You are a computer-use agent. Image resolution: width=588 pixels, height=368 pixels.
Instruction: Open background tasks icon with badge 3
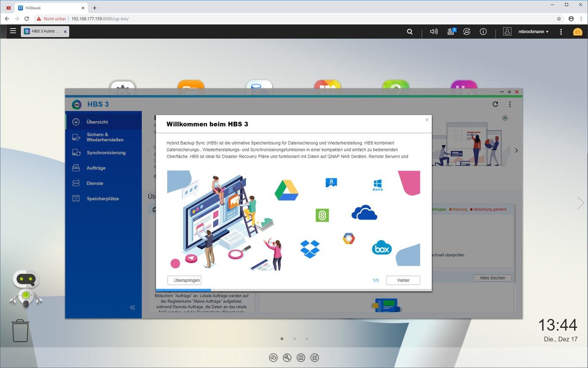(451, 31)
